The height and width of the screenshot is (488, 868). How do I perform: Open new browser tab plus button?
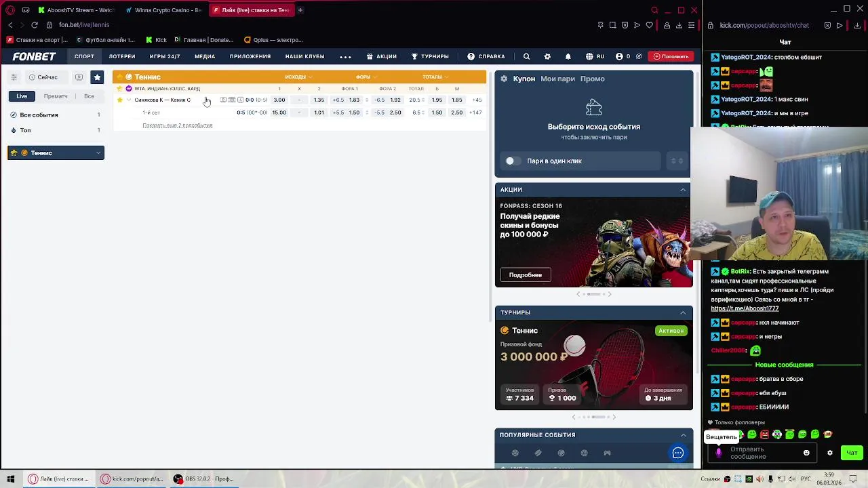[300, 10]
